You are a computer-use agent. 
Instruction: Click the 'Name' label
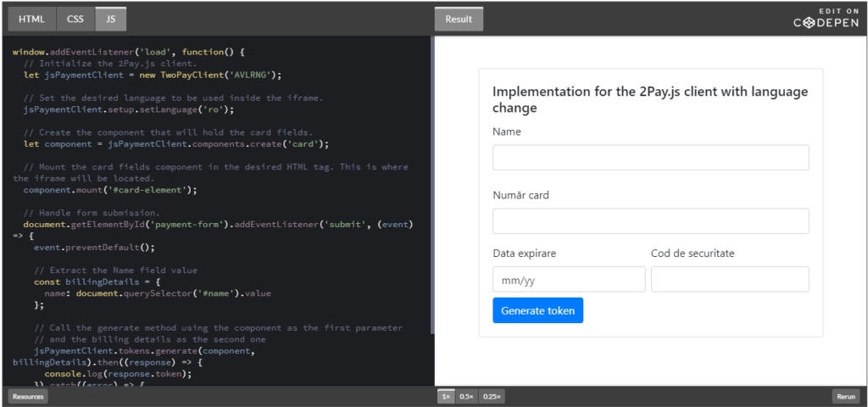click(x=507, y=131)
